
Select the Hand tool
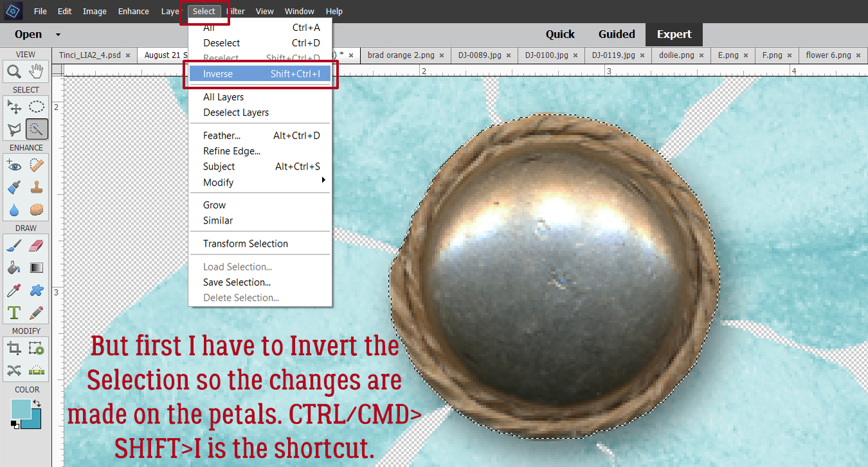click(37, 71)
